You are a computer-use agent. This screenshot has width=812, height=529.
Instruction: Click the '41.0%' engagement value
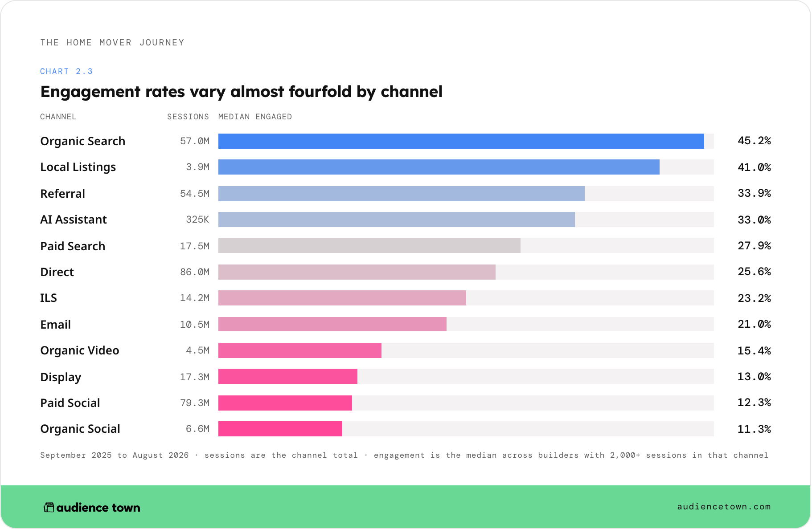click(754, 167)
